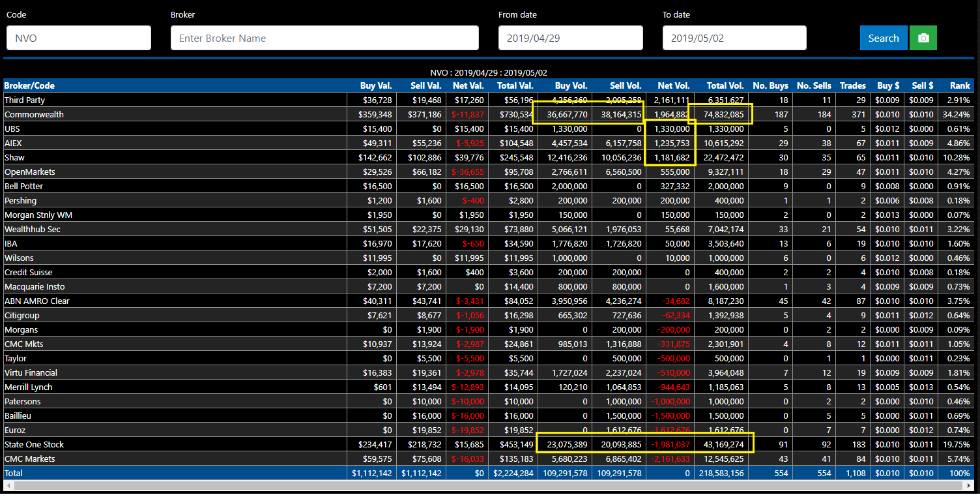Select the Wealthhub Sec broker name
This screenshot has height=497, width=980.
[33, 229]
